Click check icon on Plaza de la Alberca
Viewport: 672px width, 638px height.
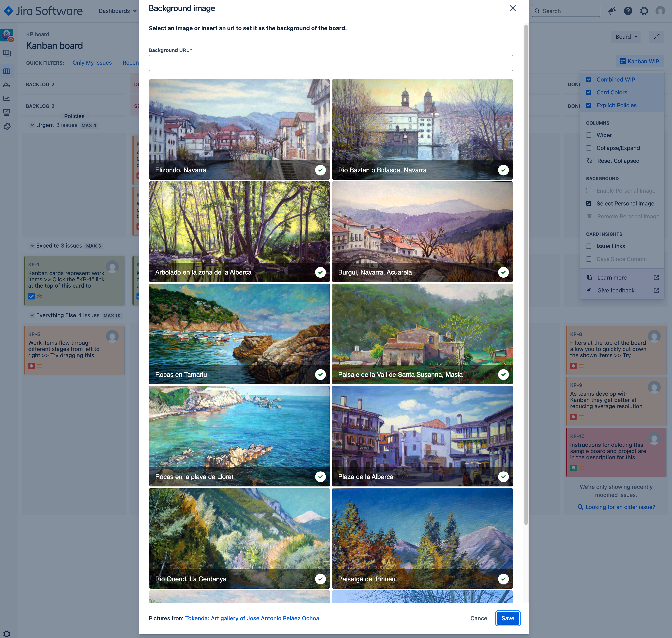coord(503,477)
